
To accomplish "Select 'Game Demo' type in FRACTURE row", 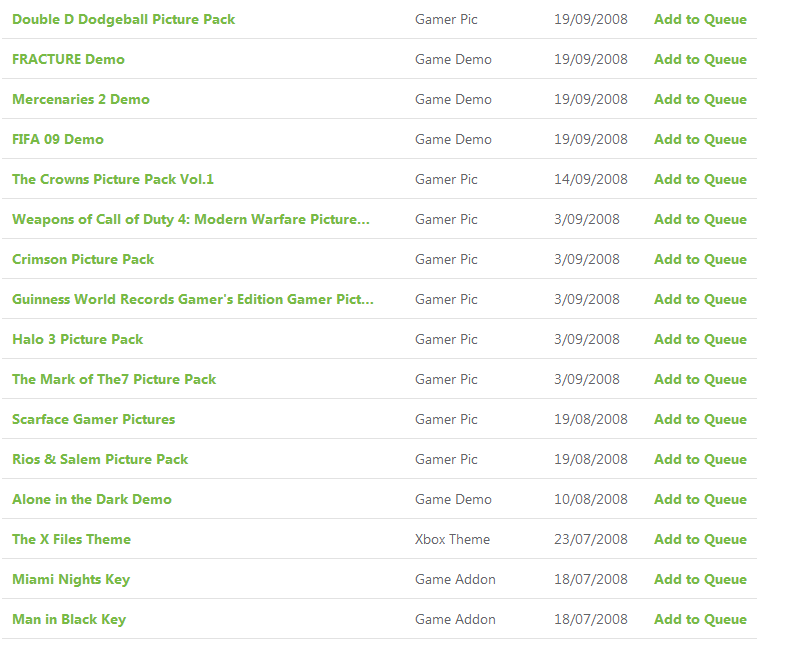I will (453, 59).
